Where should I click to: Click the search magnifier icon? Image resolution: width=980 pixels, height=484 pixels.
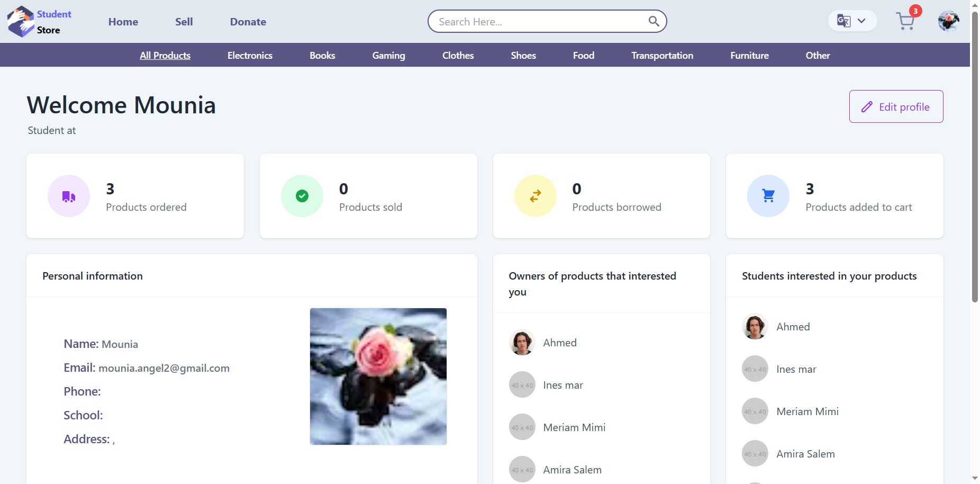point(654,21)
